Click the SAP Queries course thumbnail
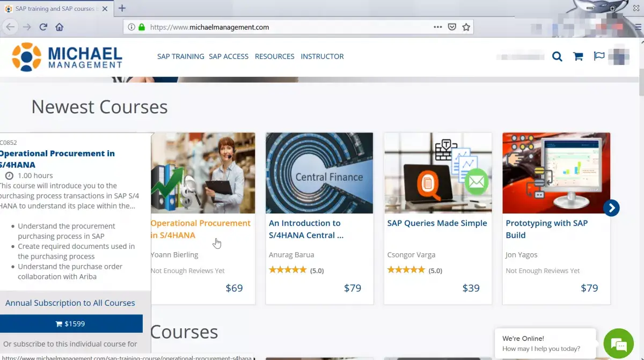 [438, 173]
